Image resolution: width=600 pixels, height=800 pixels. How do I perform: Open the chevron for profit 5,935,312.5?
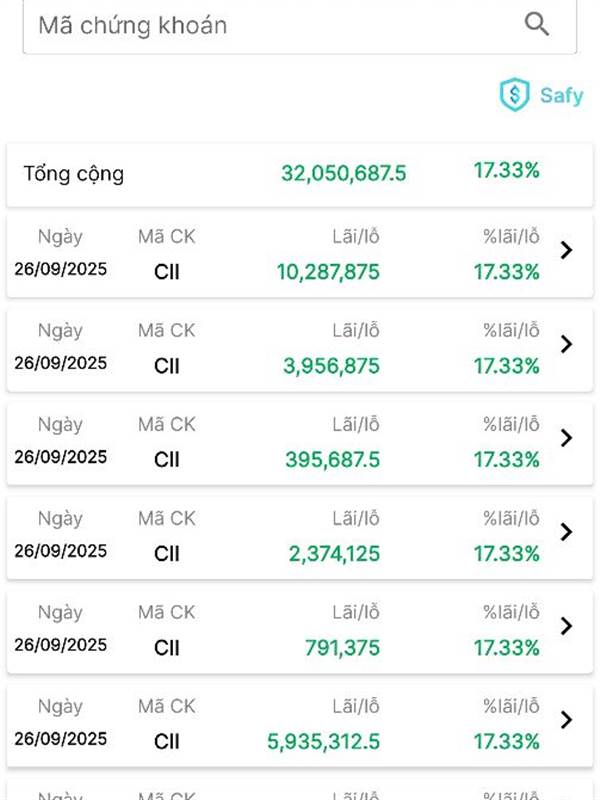pos(567,720)
